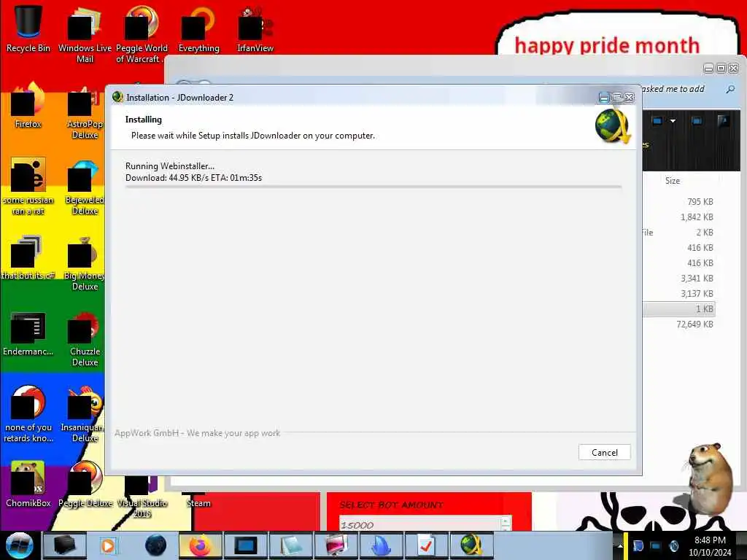
Task: Select the Windows Live Mail desktop shortcut
Action: (85, 34)
